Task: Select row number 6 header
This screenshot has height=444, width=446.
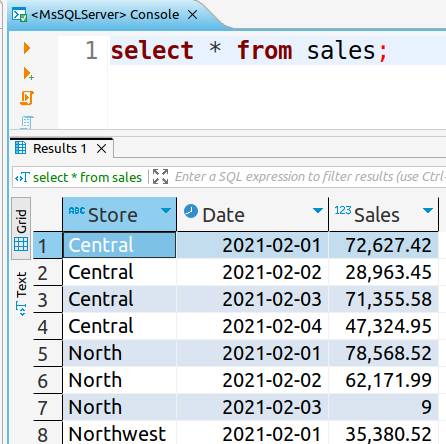Action: click(48, 380)
